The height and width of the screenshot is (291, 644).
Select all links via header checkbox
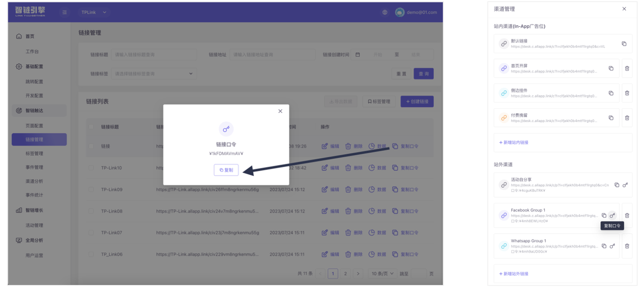91,127
